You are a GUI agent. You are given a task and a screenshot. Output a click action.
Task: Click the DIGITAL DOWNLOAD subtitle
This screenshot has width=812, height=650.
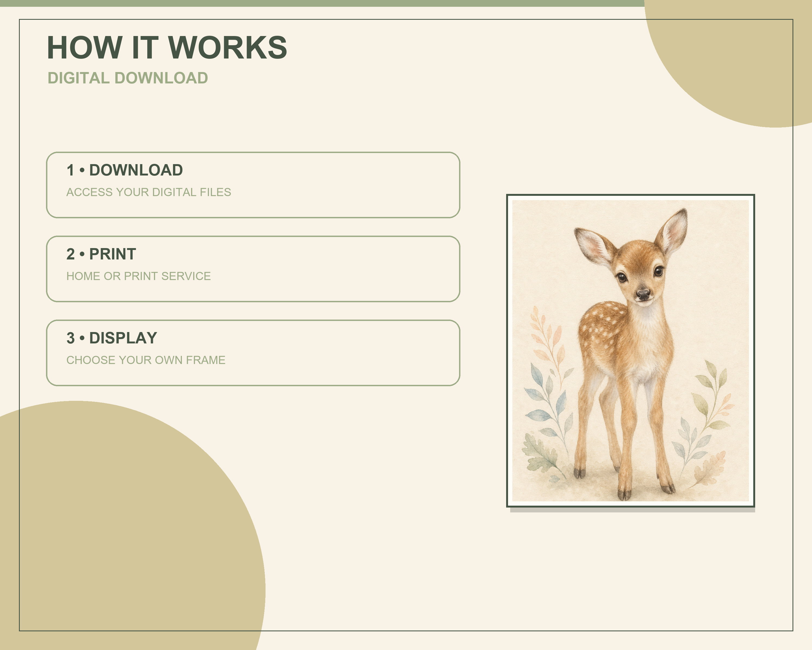(x=128, y=78)
